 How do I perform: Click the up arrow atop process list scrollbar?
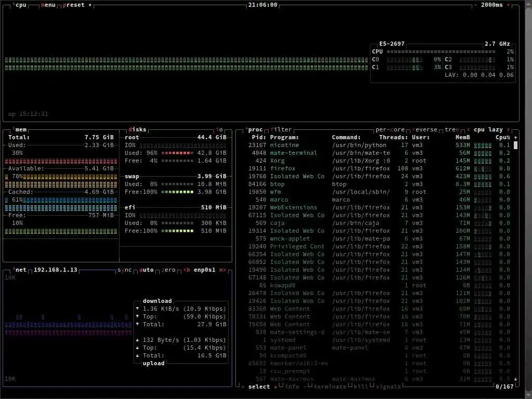point(516,138)
